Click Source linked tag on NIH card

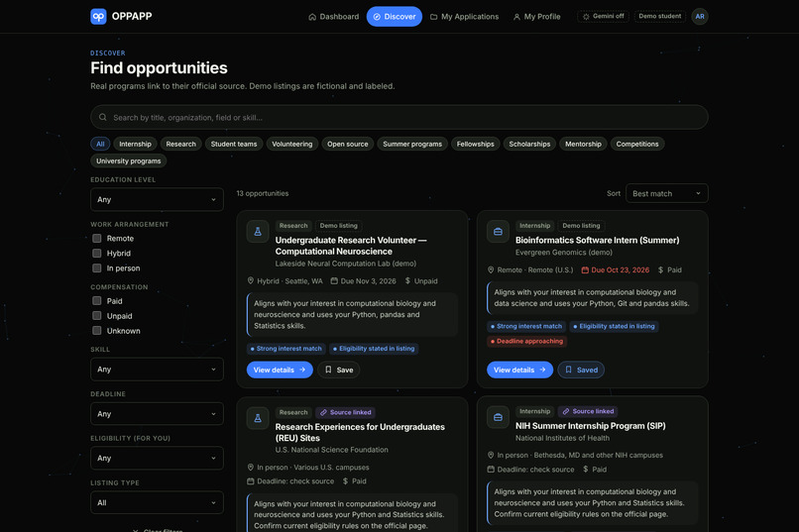(588, 411)
